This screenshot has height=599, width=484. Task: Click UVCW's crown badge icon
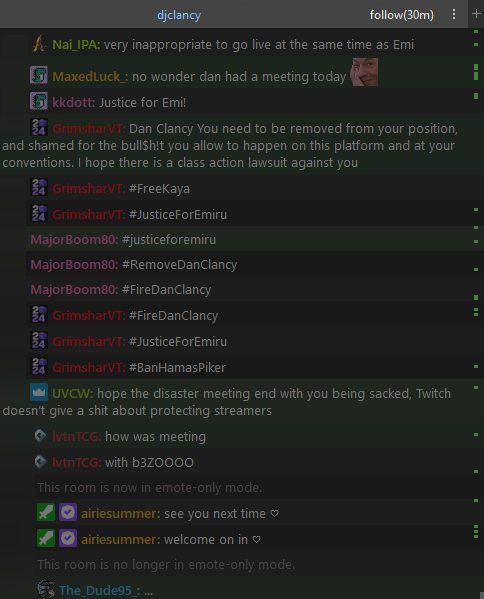pyautogui.click(x=39, y=392)
